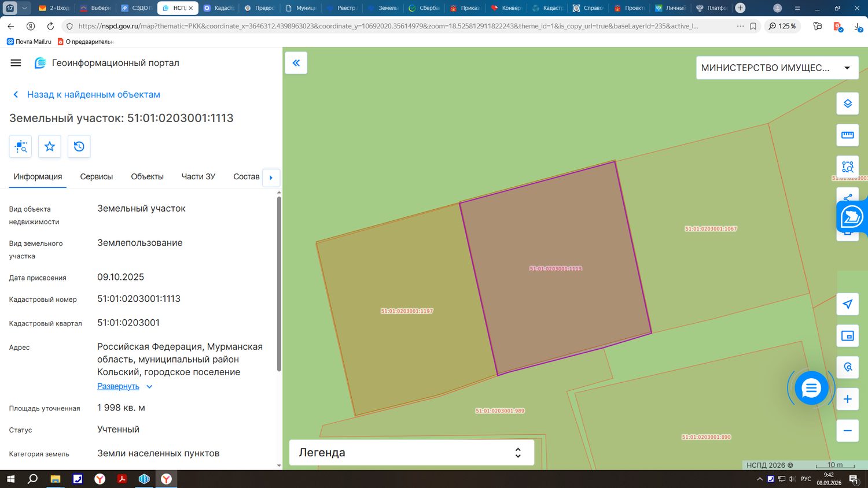
Task: Open the blue assistant widget on right edge
Action: pos(852,217)
